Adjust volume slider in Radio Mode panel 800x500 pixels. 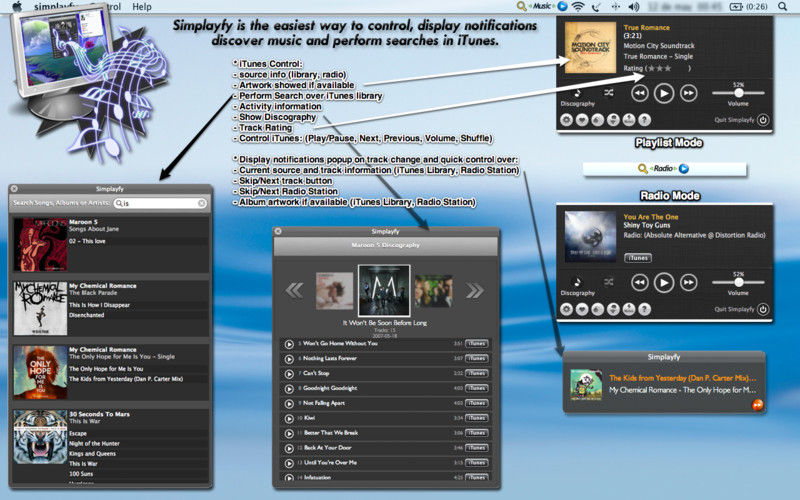coord(738,282)
